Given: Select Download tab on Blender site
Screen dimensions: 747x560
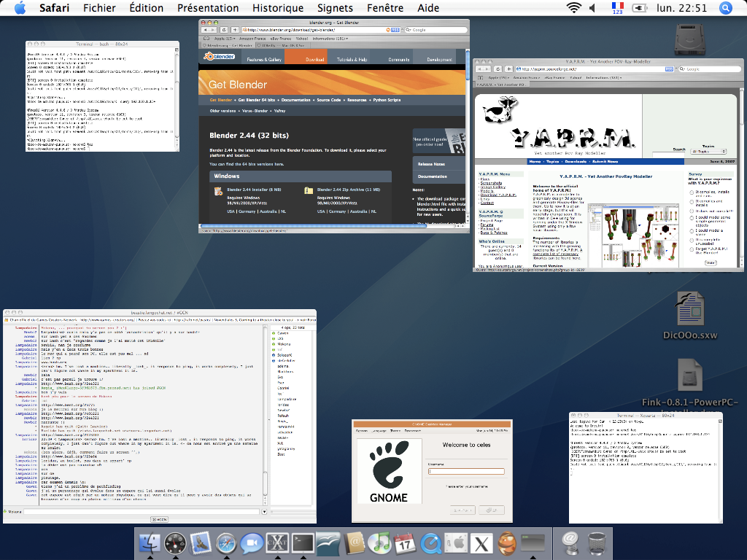Looking at the screenshot, I should [314, 59].
